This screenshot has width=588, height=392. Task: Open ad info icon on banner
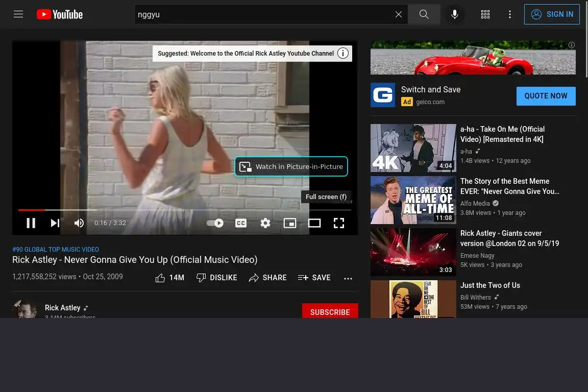[x=571, y=45]
